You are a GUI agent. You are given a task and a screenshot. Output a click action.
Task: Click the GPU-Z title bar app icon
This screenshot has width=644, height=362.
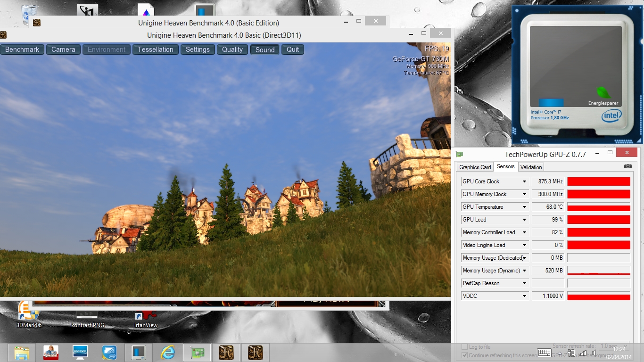(459, 154)
